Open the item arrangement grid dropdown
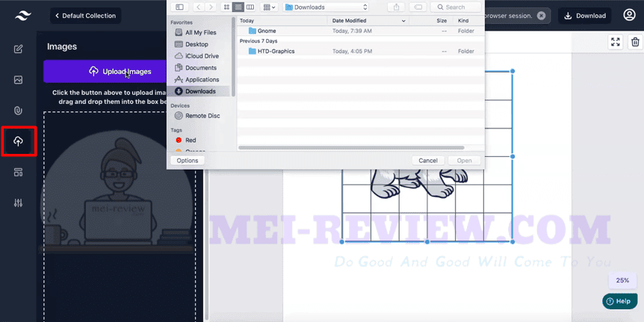Screen dimensions: 644x322 (x=270, y=7)
